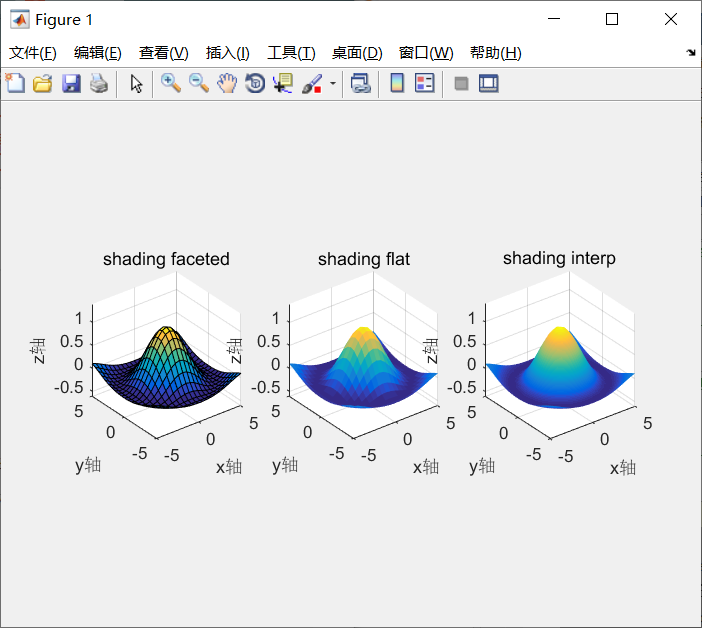
Task: Click the y轴 label of the faceted plot
Action: (x=88, y=465)
